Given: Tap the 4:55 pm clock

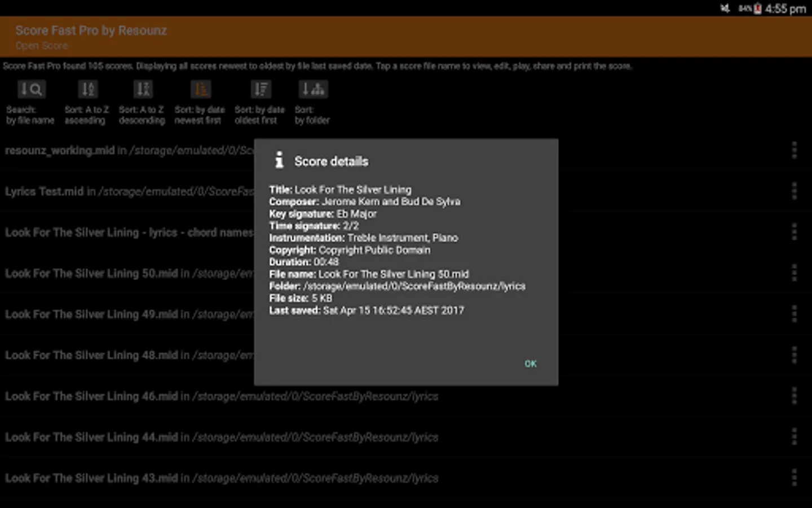Looking at the screenshot, I should (x=785, y=8).
